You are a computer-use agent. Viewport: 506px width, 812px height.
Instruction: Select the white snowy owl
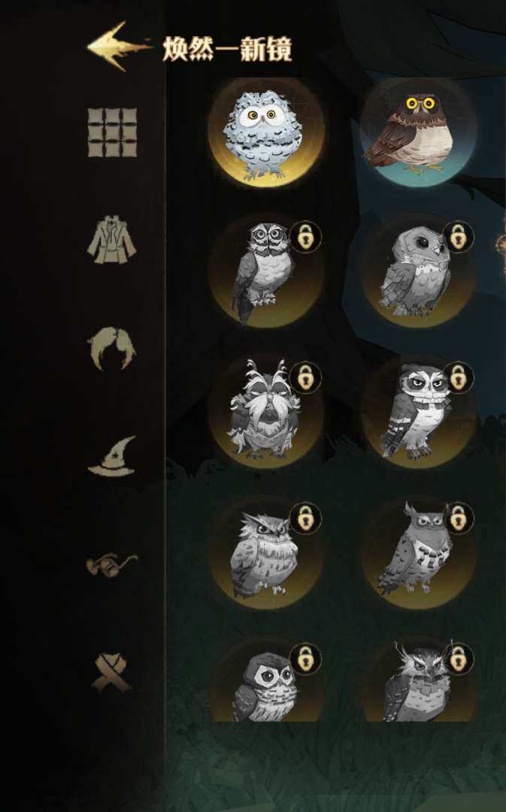click(266, 133)
